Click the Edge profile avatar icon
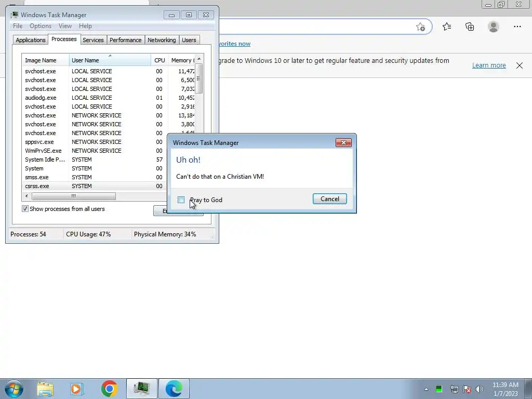This screenshot has height=399, width=532. point(494,26)
